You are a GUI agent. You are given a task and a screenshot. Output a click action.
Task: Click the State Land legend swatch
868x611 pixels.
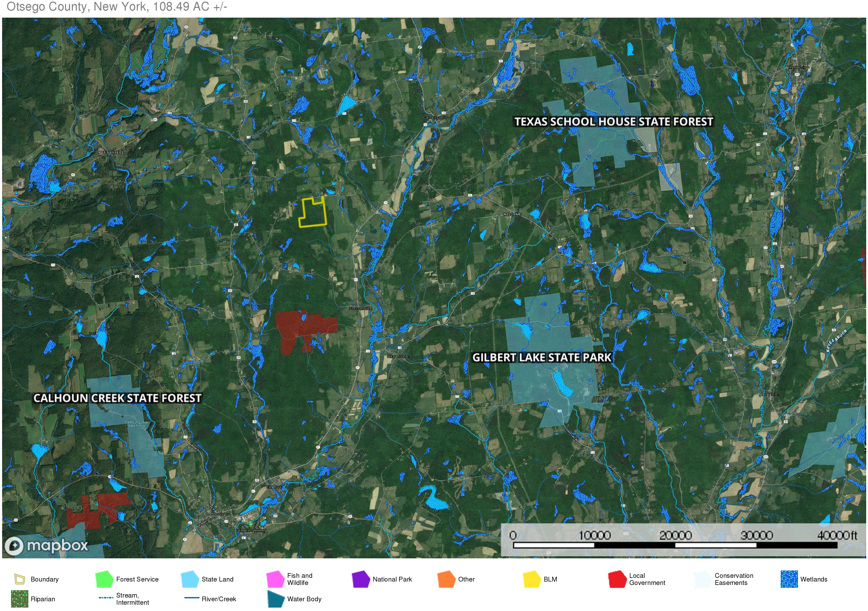190,579
